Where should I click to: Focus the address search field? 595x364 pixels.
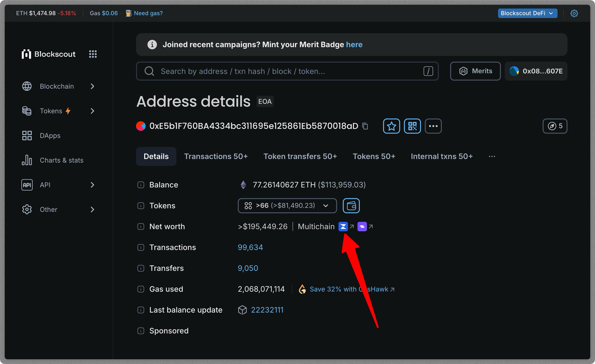click(287, 71)
